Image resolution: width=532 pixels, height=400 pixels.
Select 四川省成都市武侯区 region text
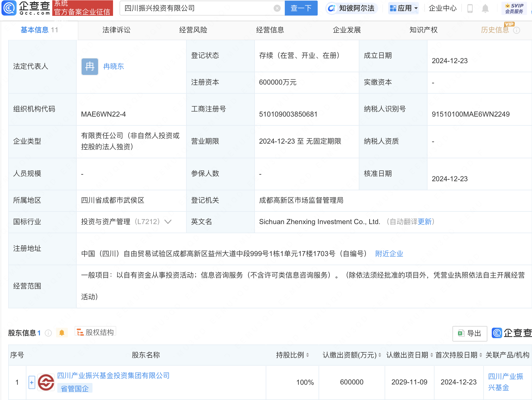point(113,200)
